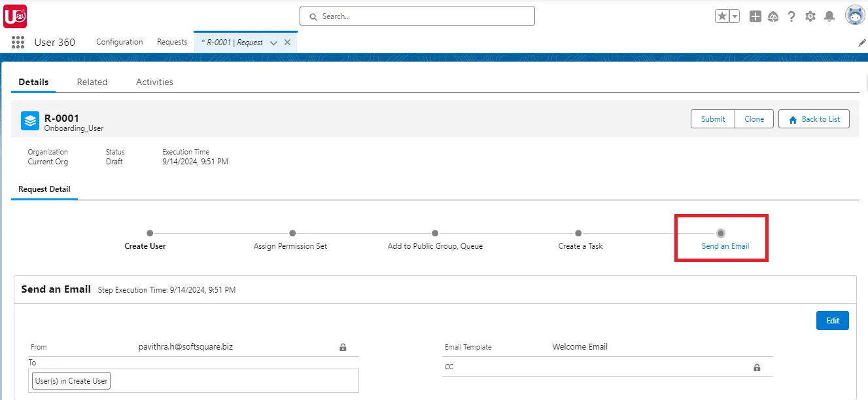
Task: Click the lock icon beside CC field
Action: [757, 367]
